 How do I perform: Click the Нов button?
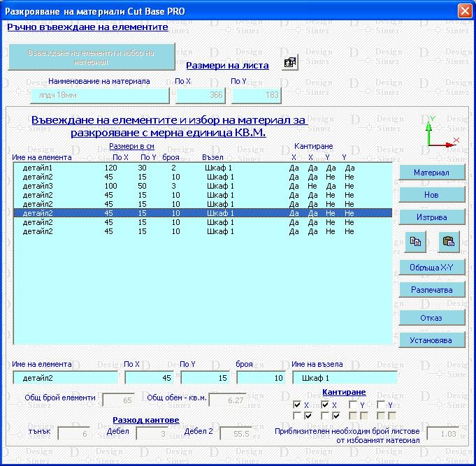tap(432, 195)
